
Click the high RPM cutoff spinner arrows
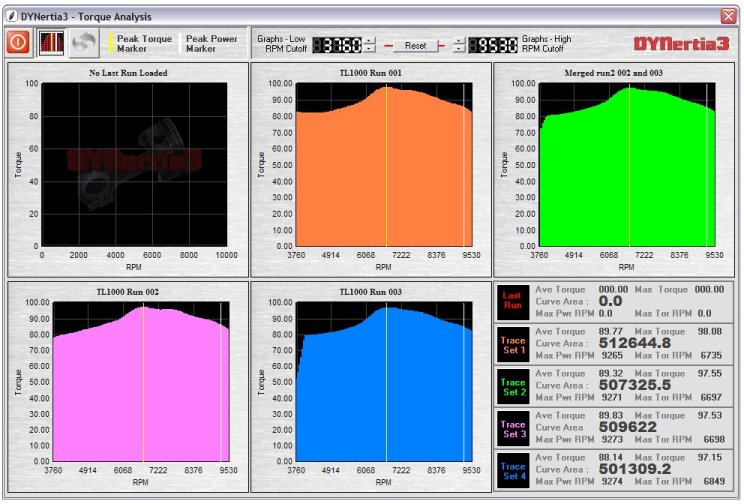(x=460, y=45)
